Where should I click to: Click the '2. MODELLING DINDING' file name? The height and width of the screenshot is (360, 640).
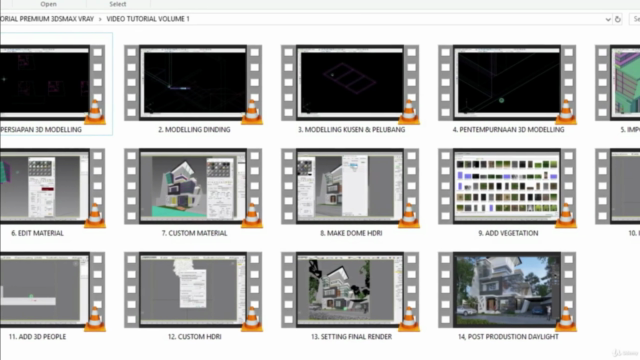pos(194,129)
